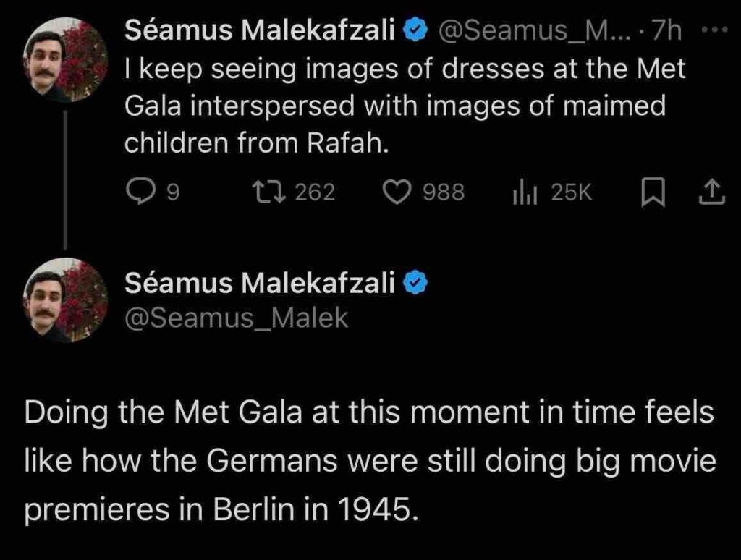Click the 988 likes count
Image resolution: width=741 pixels, height=560 pixels.
(x=444, y=192)
